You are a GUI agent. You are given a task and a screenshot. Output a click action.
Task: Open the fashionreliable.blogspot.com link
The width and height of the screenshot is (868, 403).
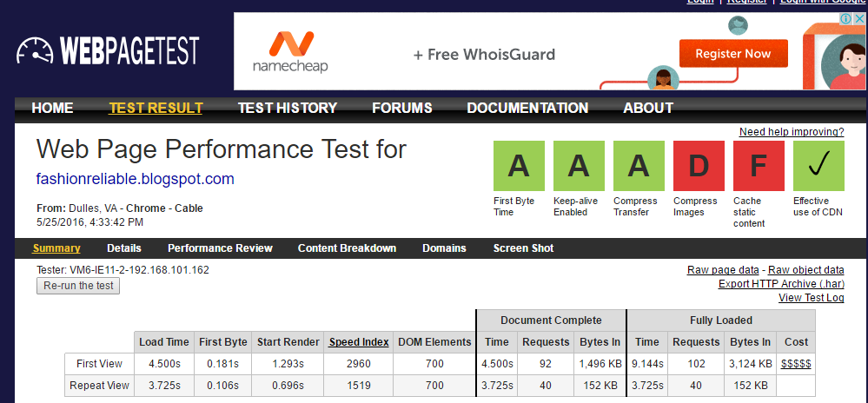(x=135, y=179)
